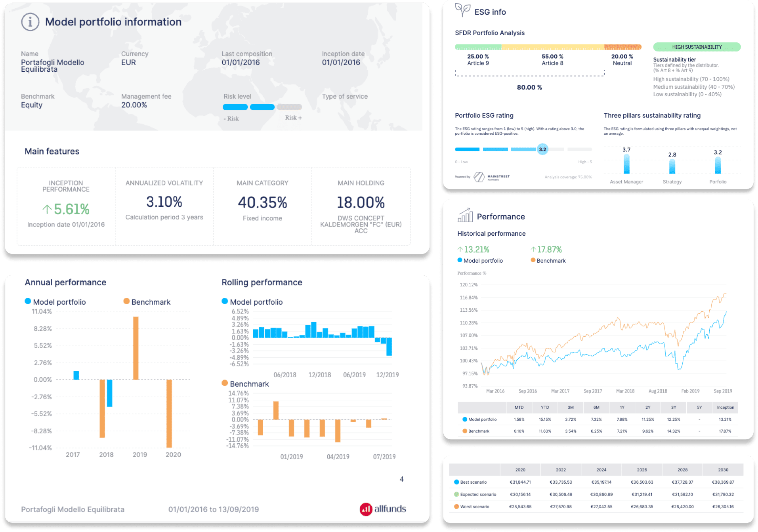Click the Performance bar chart icon
The width and height of the screenshot is (758, 532).
tap(465, 215)
